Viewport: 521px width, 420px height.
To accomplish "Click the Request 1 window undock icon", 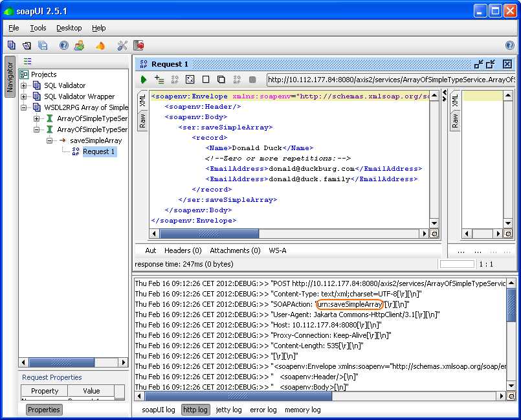I will tap(491, 64).
